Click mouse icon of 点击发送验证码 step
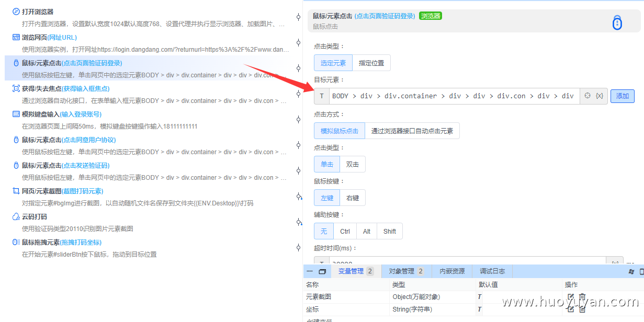 tap(16, 165)
